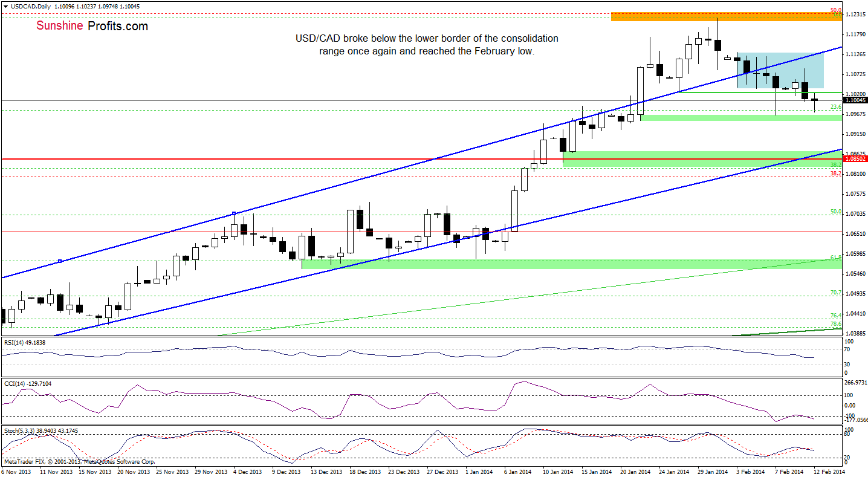
Task: Click the 30 level on the RSI scale
Action: point(847,364)
